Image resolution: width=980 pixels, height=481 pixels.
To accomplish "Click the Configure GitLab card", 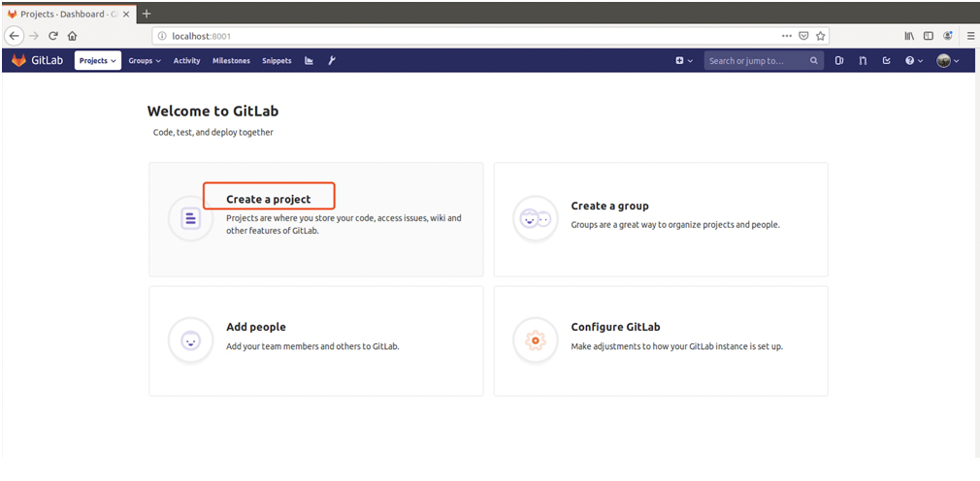I will click(661, 340).
